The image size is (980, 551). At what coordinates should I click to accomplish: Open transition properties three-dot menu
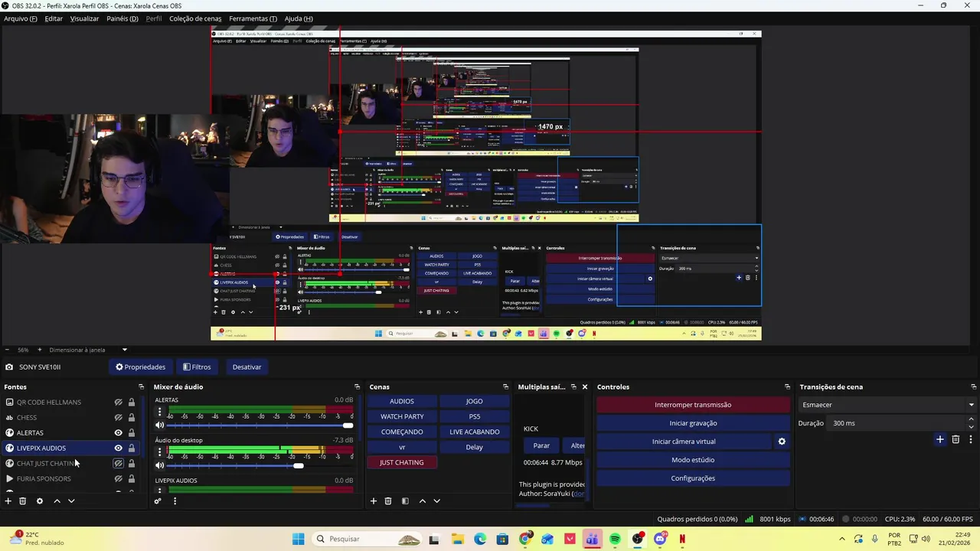(x=971, y=439)
